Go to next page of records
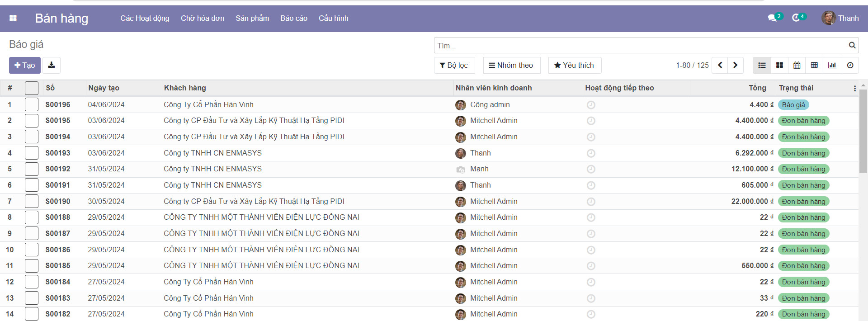The image size is (868, 321). click(735, 65)
